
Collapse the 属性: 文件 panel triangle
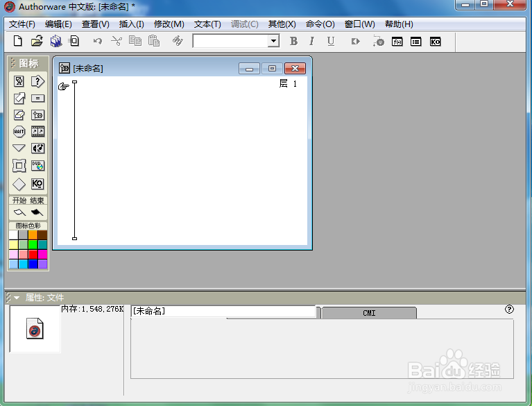tap(16, 298)
